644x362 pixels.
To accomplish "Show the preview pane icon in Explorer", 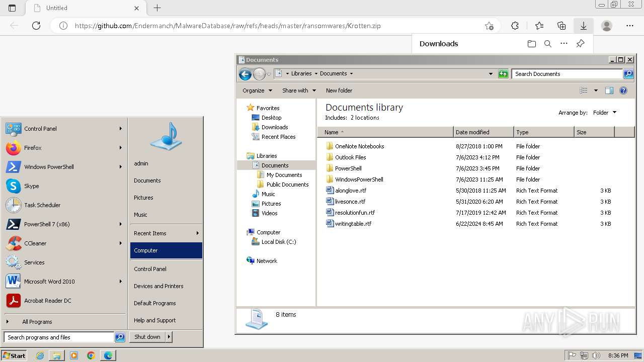I will [x=609, y=90].
